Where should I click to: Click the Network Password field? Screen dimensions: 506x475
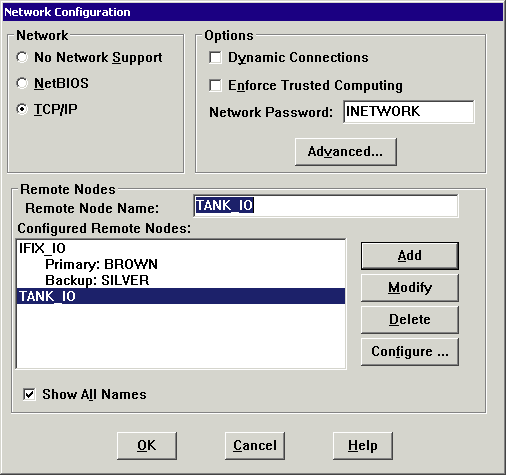point(409,112)
